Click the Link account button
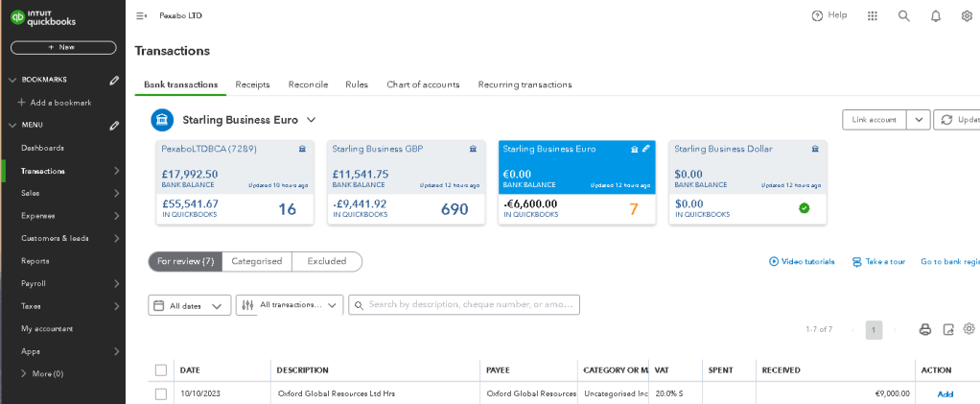 pyautogui.click(x=875, y=119)
